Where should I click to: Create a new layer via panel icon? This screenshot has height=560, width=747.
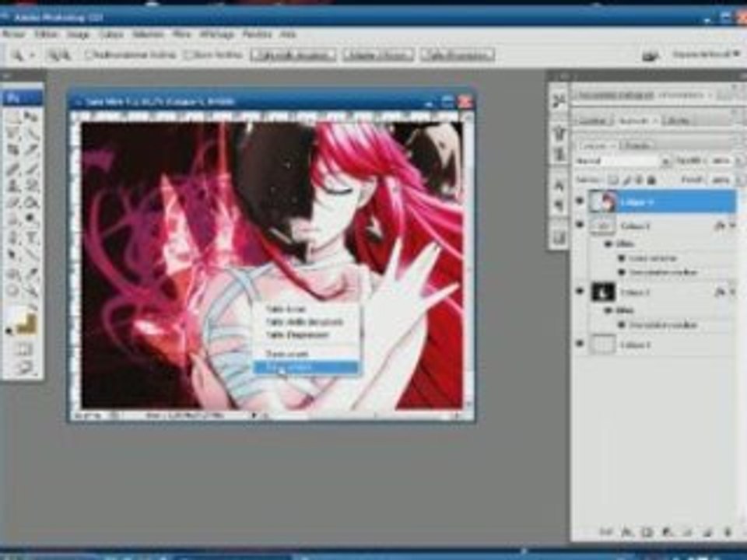(x=708, y=532)
